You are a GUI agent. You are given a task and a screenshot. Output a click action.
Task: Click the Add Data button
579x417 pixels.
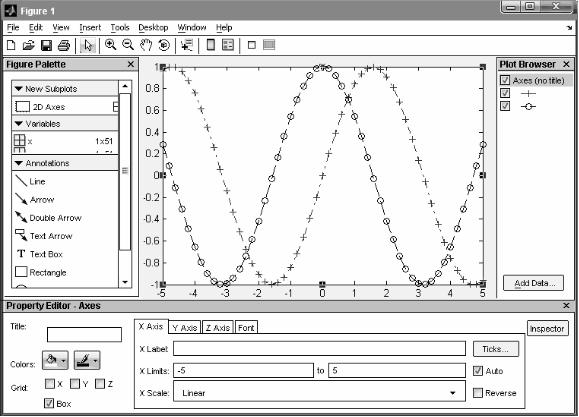[534, 283]
